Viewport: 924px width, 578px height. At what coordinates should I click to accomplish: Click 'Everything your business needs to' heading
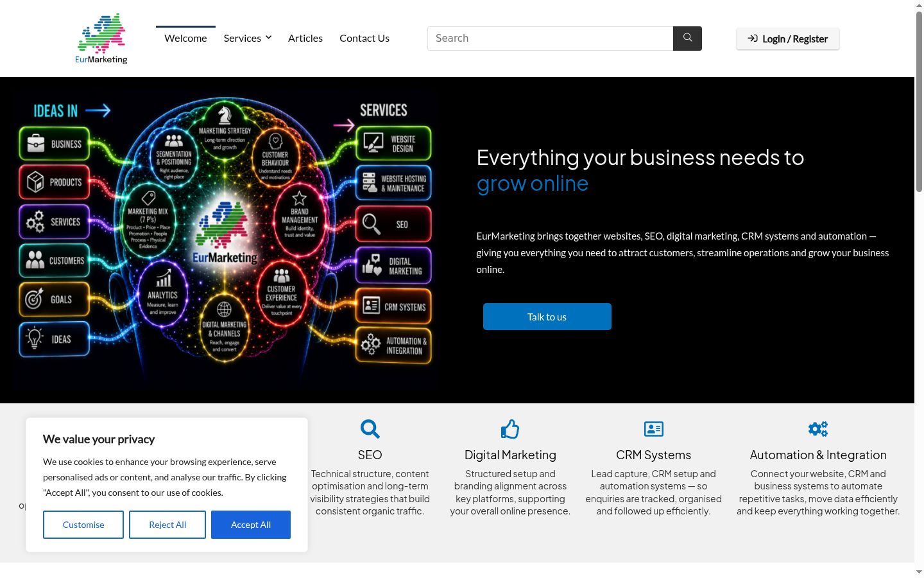640,157
